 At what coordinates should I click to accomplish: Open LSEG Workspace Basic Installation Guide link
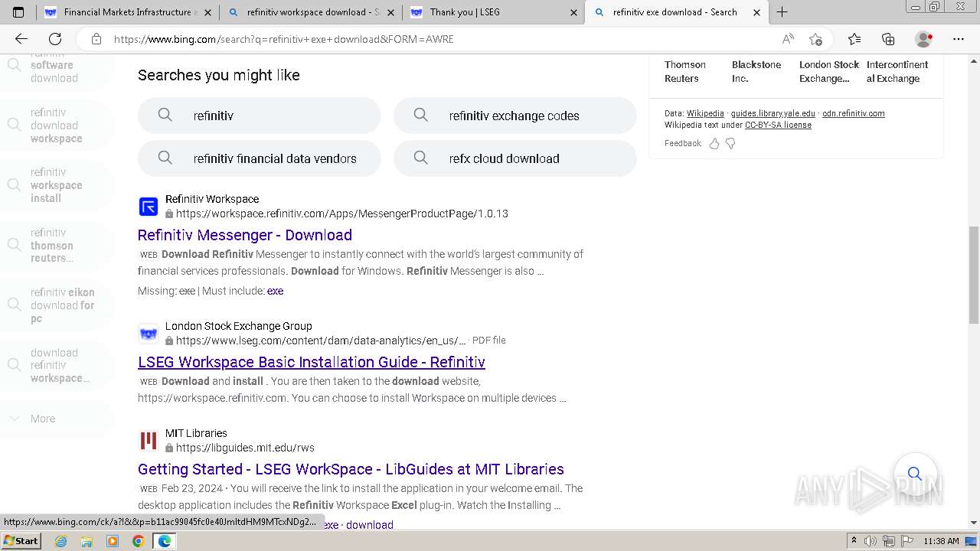click(312, 362)
